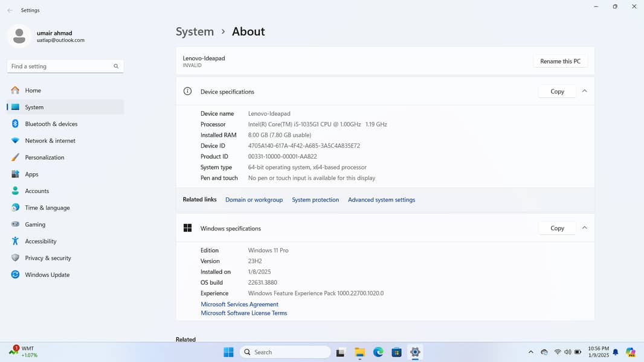Viewport: 644px width, 362px height.
Task: Select Accessibility in the sidebar
Action: click(x=40, y=241)
